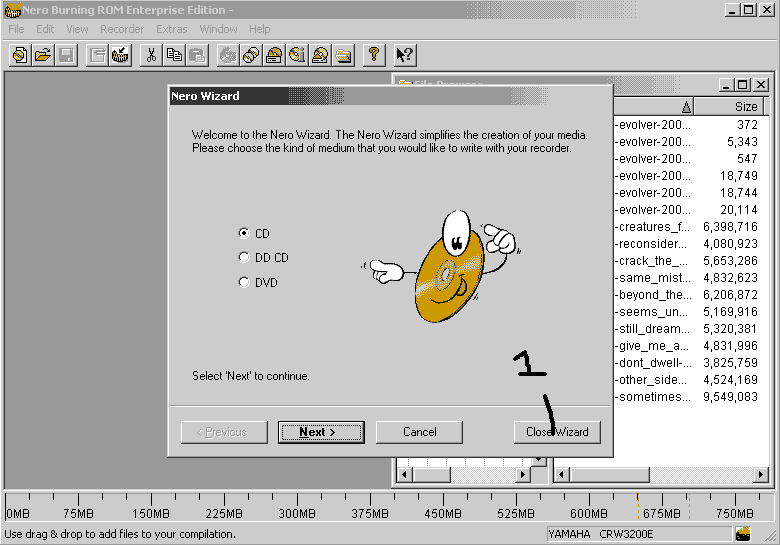Click the size value 20,114
780x545 pixels.
point(739,210)
